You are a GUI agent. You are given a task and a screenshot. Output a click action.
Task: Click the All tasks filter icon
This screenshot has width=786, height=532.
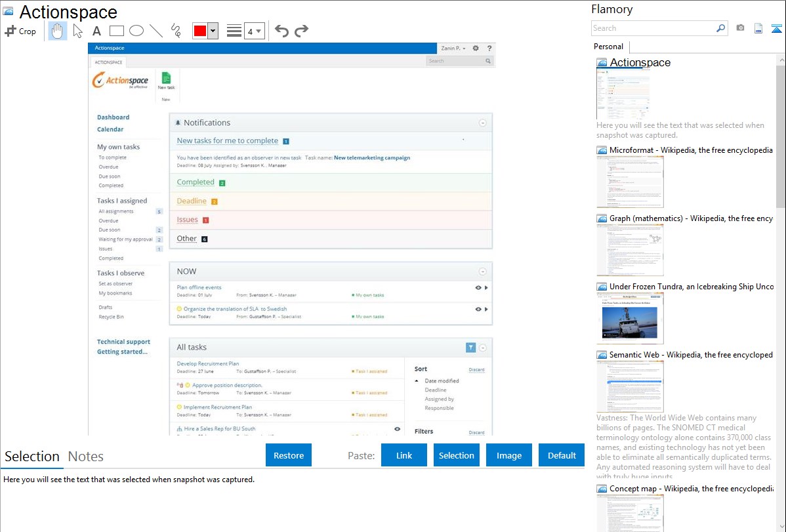coord(470,348)
